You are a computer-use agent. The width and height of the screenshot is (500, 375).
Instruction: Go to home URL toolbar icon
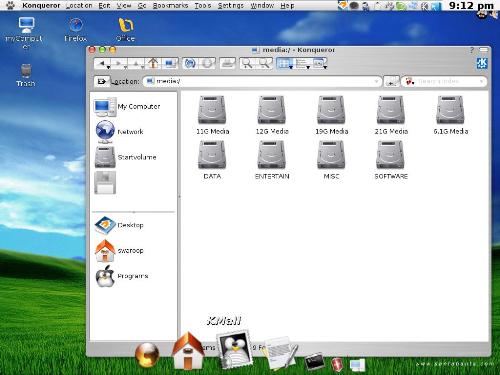coord(153,63)
